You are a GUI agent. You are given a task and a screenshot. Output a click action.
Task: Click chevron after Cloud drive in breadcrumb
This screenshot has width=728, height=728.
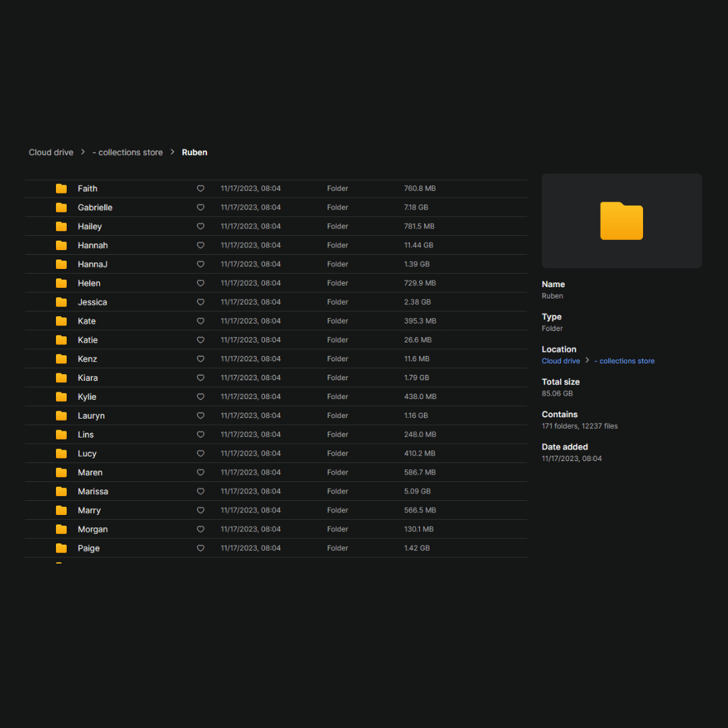tap(83, 152)
